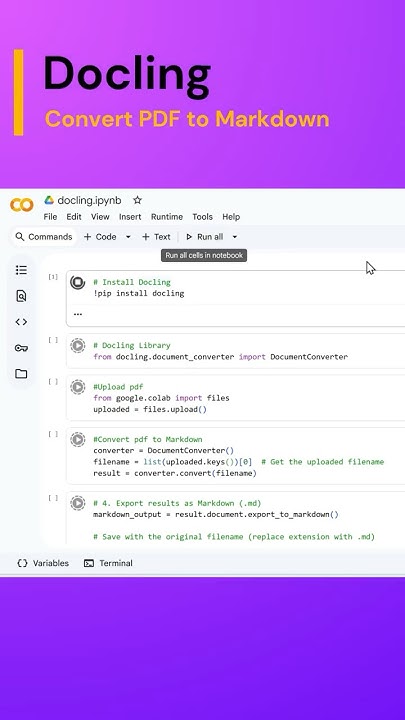Open the Commands search
This screenshot has width=405, height=720.
click(x=44, y=237)
